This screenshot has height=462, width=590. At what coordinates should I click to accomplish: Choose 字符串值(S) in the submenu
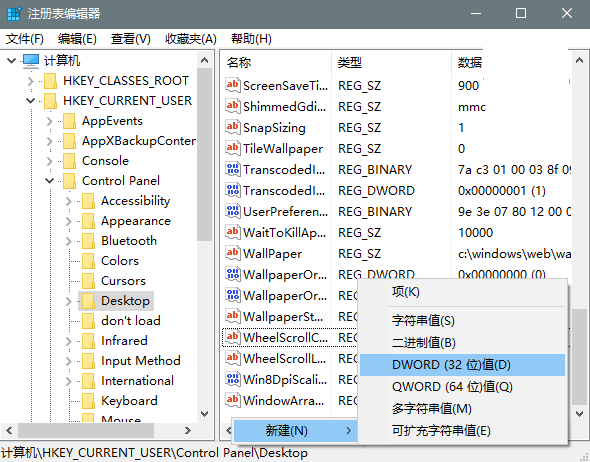pyautogui.click(x=462, y=321)
